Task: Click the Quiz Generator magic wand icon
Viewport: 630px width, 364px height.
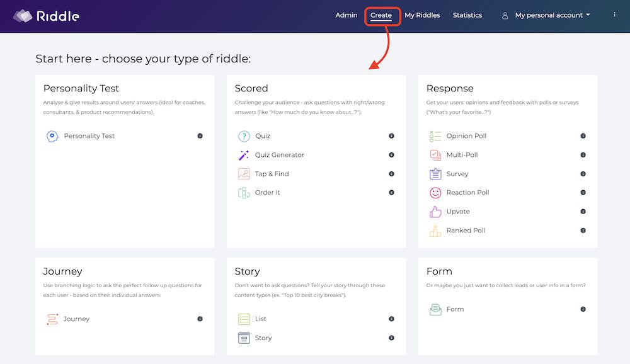Action: 244,155
